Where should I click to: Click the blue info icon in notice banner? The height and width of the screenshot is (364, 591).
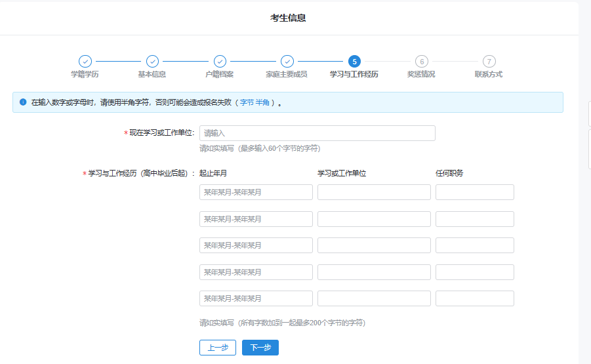[23, 102]
